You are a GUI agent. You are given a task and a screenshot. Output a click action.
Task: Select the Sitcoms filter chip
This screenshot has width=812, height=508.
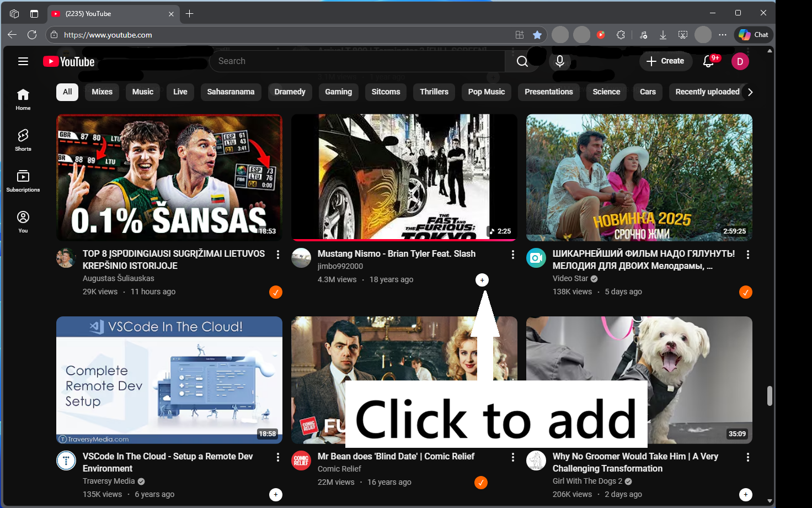[x=386, y=92]
